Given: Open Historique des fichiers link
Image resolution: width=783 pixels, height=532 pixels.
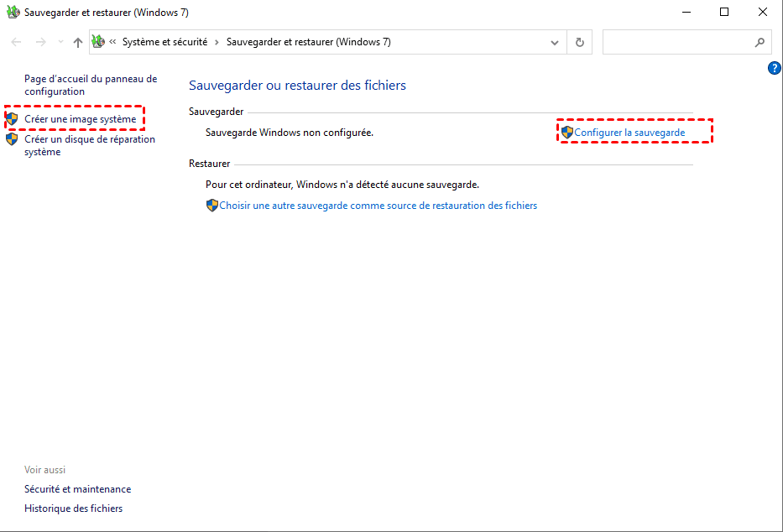Looking at the screenshot, I should 73,509.
